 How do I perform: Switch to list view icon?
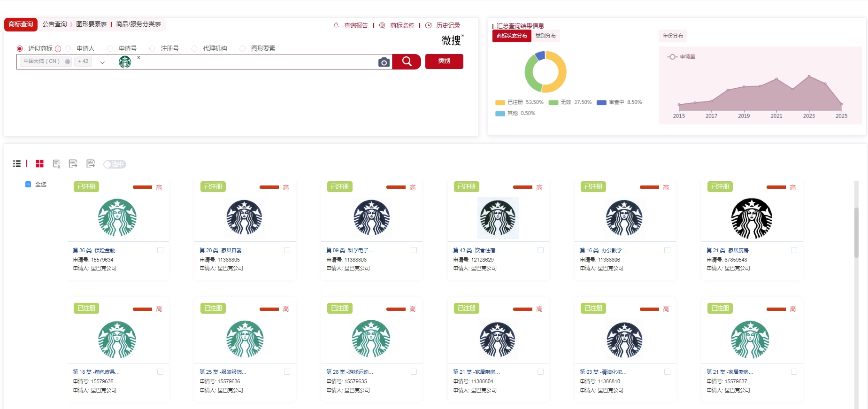(x=17, y=163)
